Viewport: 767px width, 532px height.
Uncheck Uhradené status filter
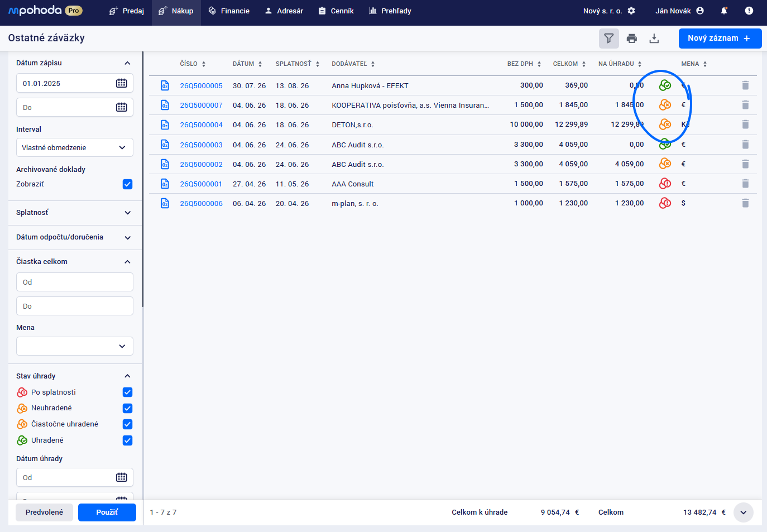point(127,440)
